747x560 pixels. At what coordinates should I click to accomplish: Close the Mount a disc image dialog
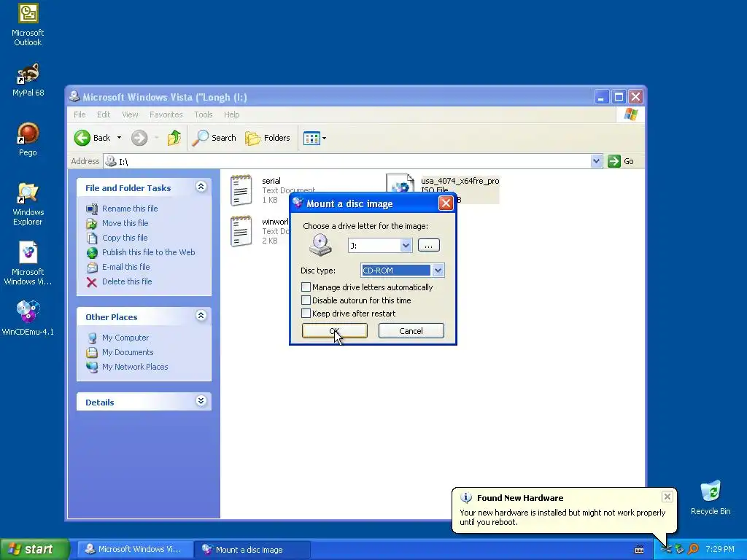(x=446, y=203)
